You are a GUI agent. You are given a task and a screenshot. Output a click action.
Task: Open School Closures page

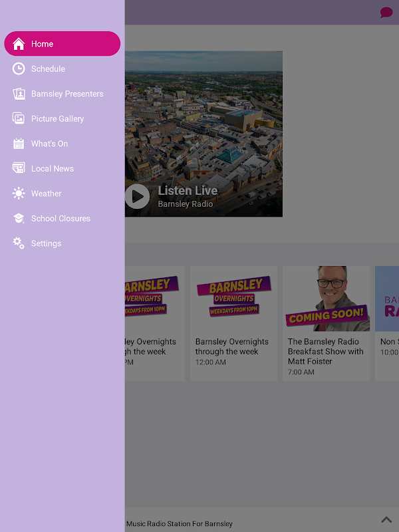pos(62,218)
